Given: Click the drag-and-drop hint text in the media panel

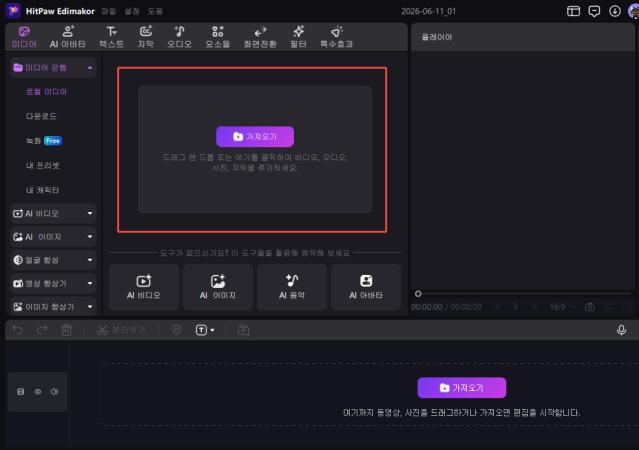Looking at the screenshot, I should click(x=255, y=162).
